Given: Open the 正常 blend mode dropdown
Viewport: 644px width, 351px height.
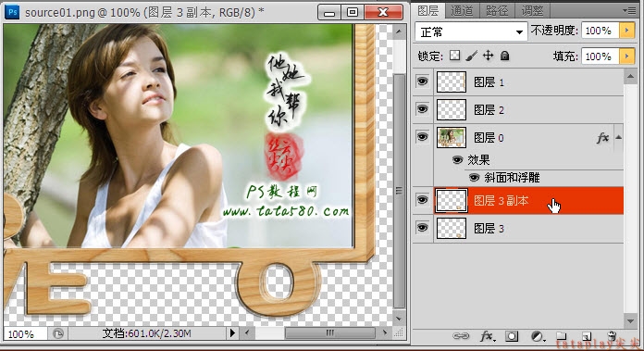Looking at the screenshot, I should (x=471, y=31).
